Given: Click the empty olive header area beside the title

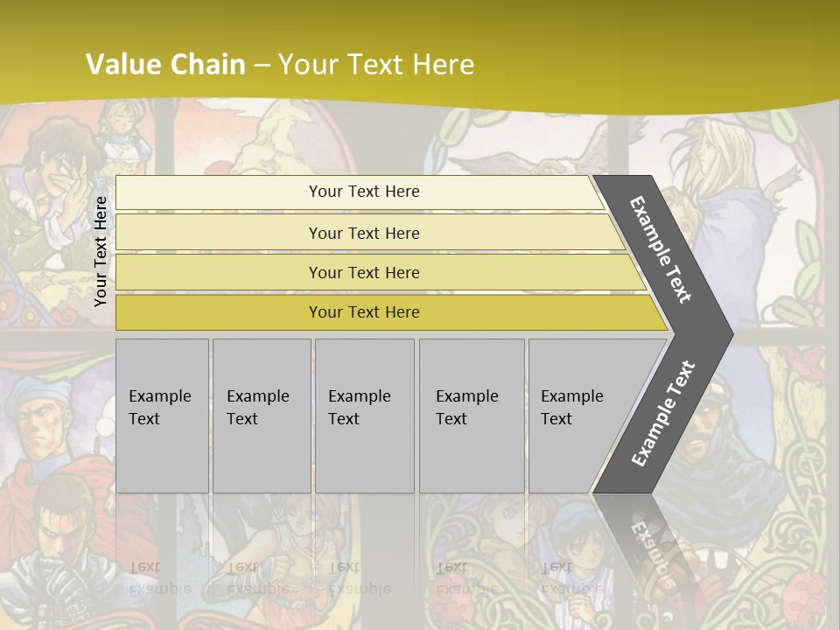Looking at the screenshot, I should (x=665, y=52).
